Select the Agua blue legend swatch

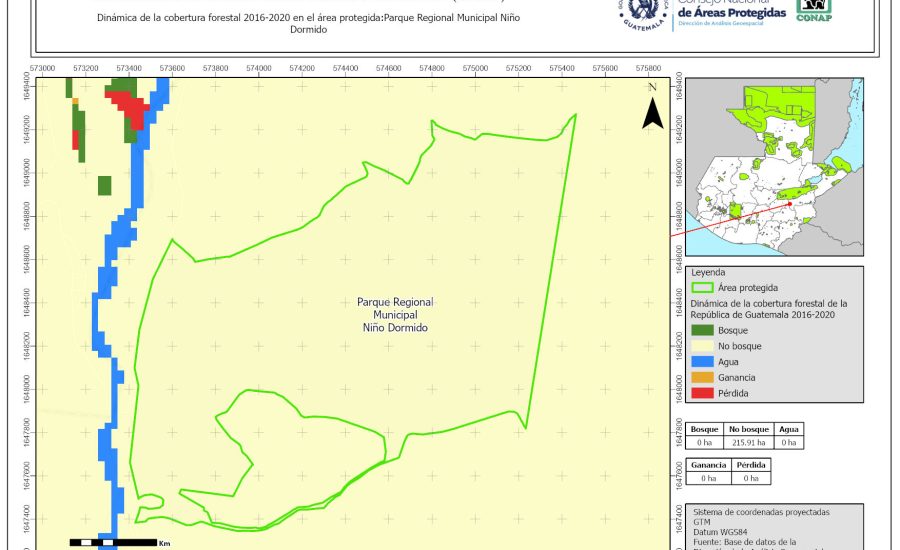(x=704, y=361)
